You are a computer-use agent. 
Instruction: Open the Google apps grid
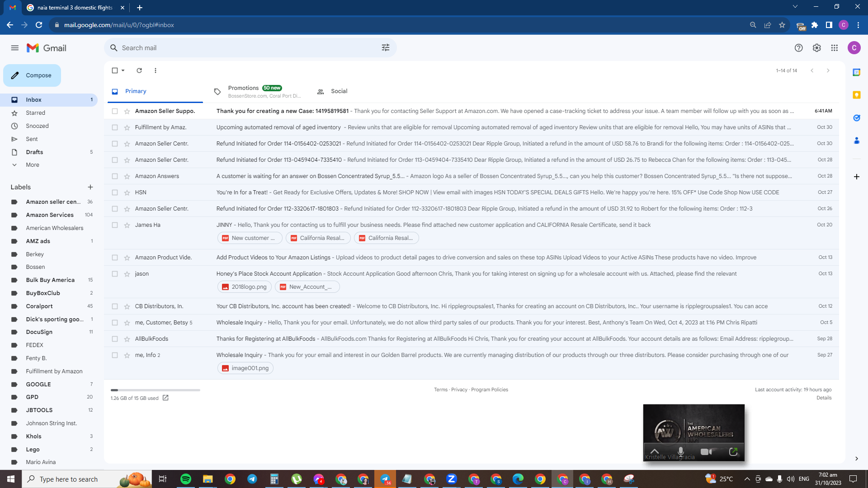coord(835,48)
